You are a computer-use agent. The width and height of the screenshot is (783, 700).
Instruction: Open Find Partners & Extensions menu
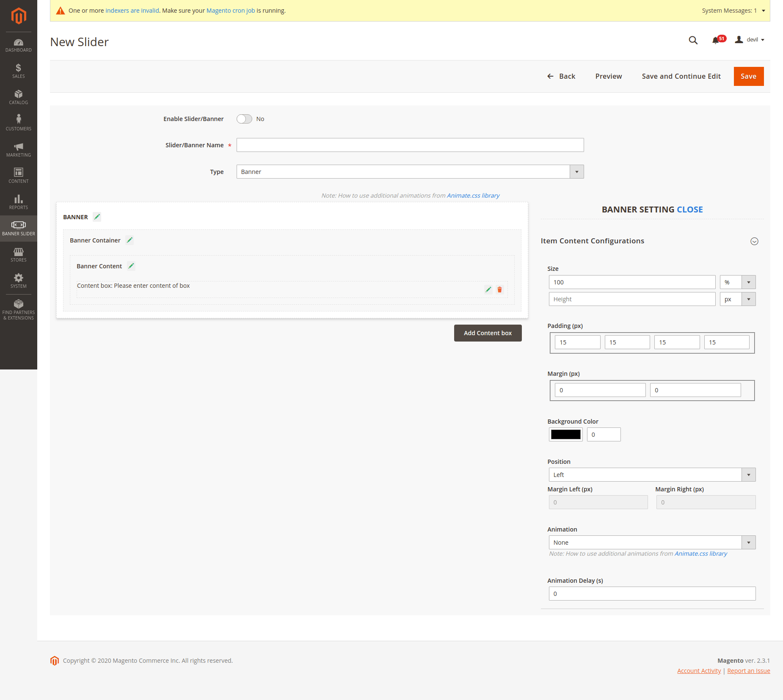[x=19, y=310]
